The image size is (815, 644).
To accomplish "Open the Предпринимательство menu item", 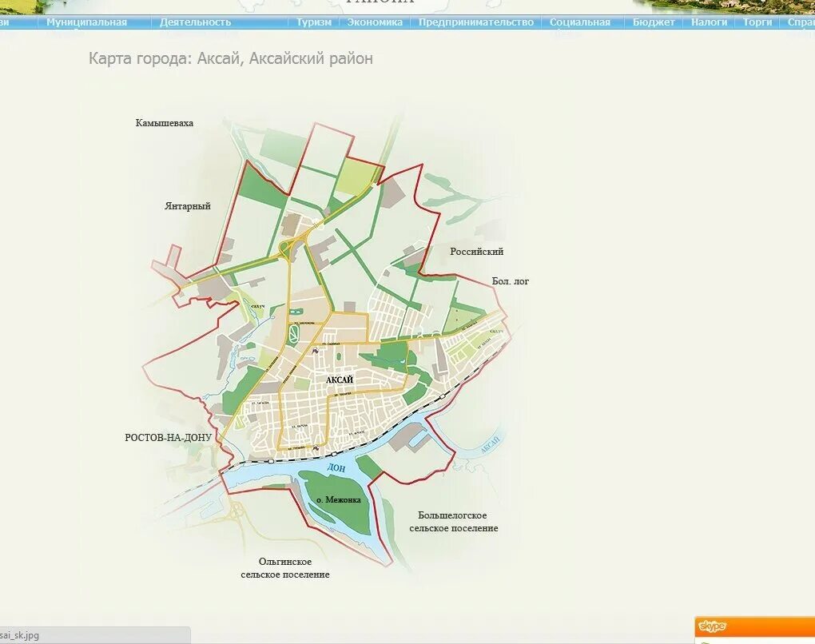I will [x=476, y=22].
